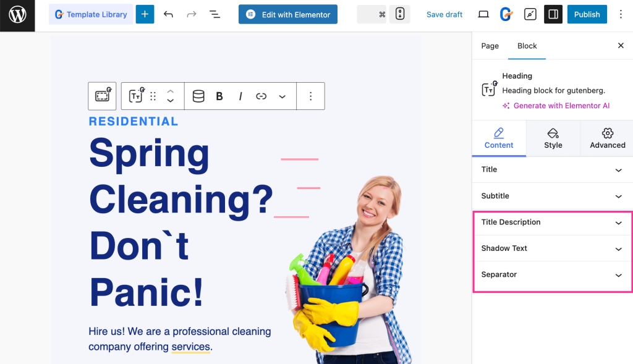Click the Redo arrow icon
Image resolution: width=633 pixels, height=364 pixels.
point(192,14)
